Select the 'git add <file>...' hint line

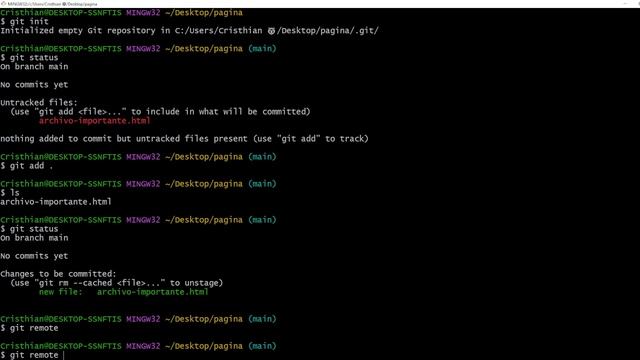coord(160,111)
